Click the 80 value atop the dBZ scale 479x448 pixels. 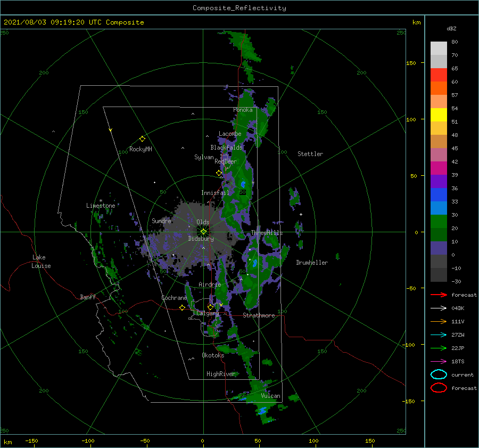click(455, 42)
